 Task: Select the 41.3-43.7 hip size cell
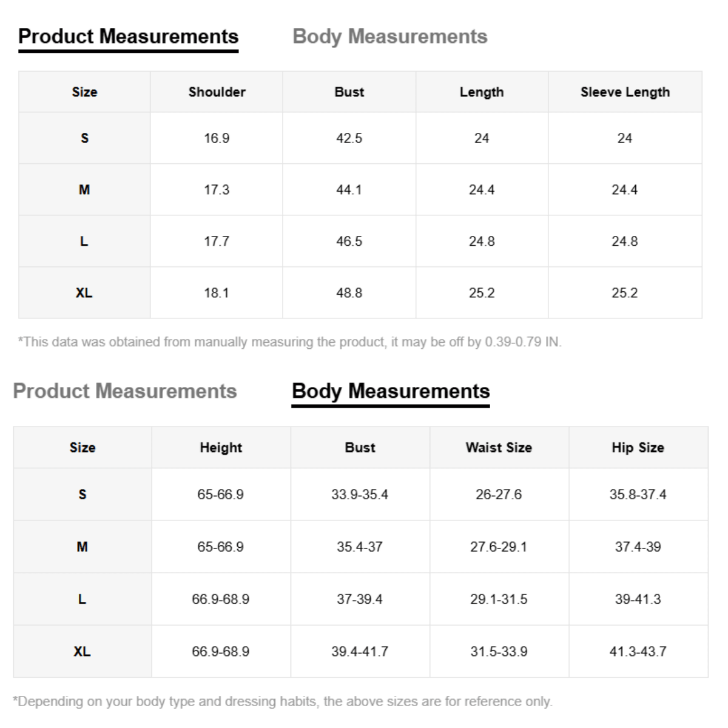point(638,652)
